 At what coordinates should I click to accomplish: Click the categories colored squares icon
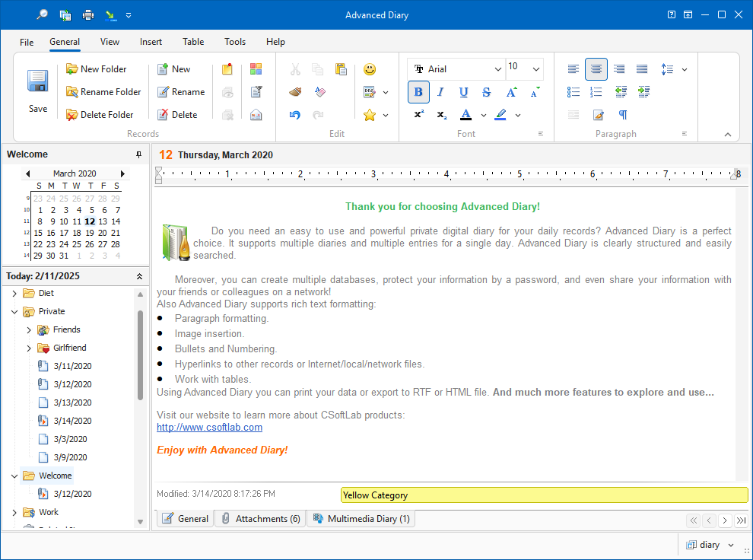256,69
